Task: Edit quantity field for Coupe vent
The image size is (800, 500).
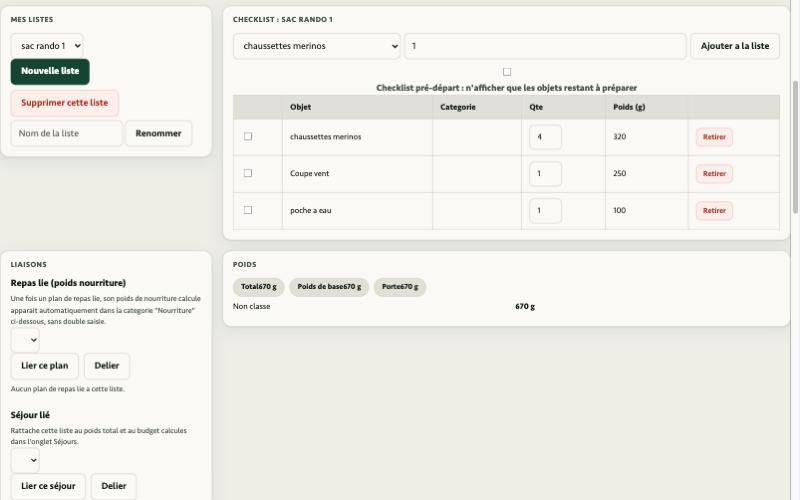Action: point(545,174)
